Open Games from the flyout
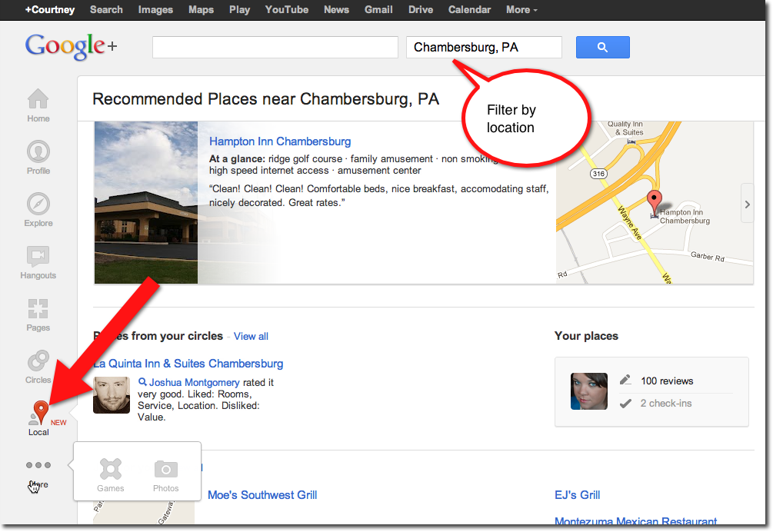This screenshot has height=532, width=773. (x=111, y=475)
